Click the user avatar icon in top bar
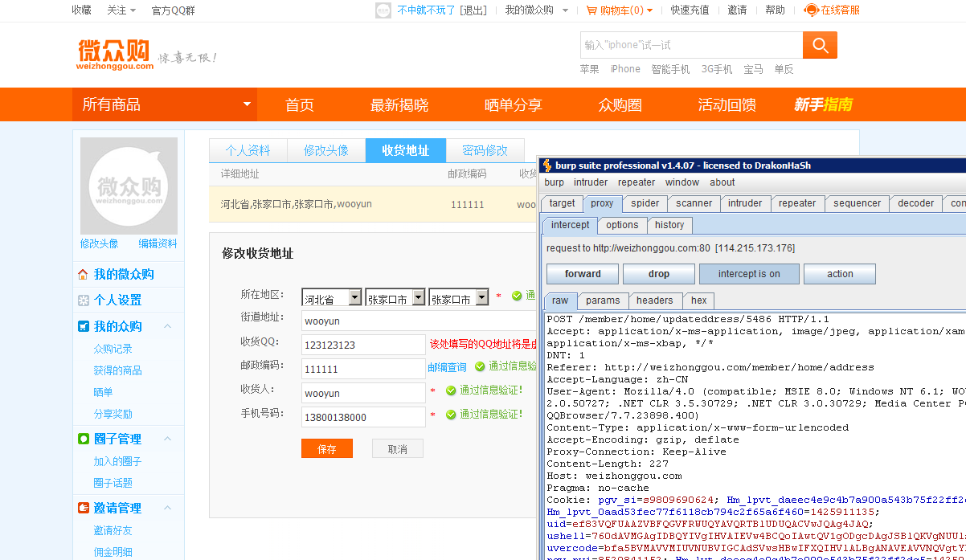Image resolution: width=966 pixels, height=560 pixels. pyautogui.click(x=383, y=10)
